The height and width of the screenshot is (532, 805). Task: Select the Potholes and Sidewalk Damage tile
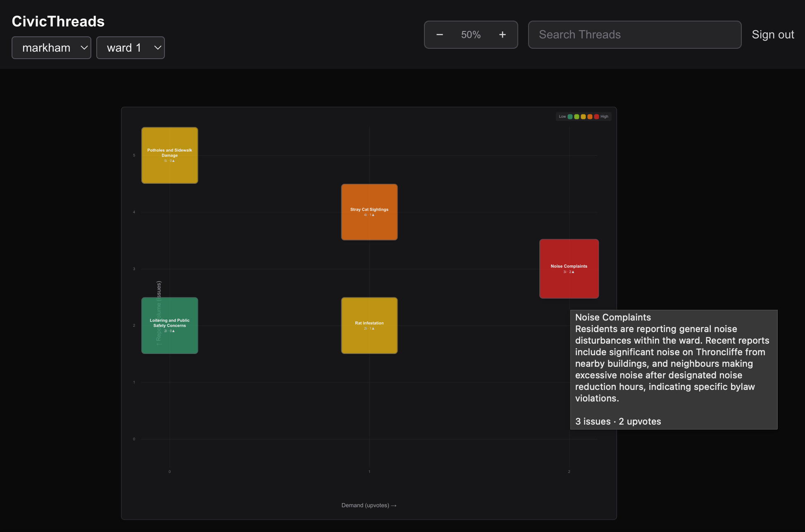(x=169, y=155)
